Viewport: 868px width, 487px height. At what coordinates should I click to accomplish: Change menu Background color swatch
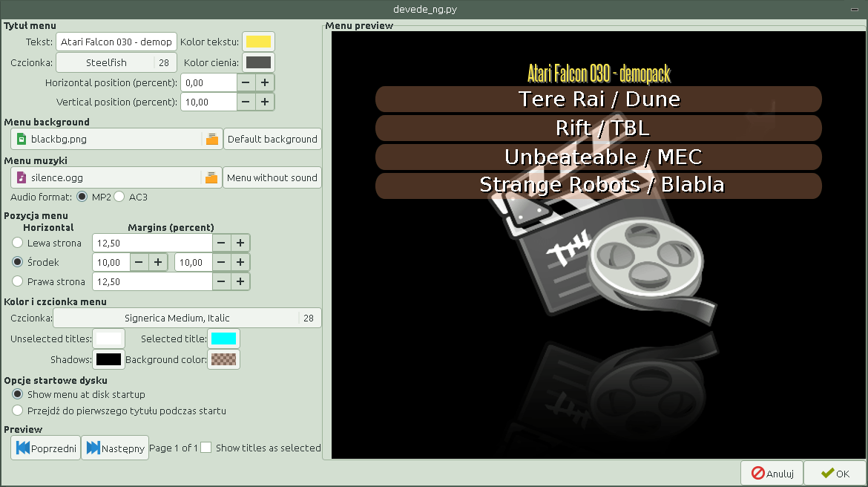click(223, 359)
